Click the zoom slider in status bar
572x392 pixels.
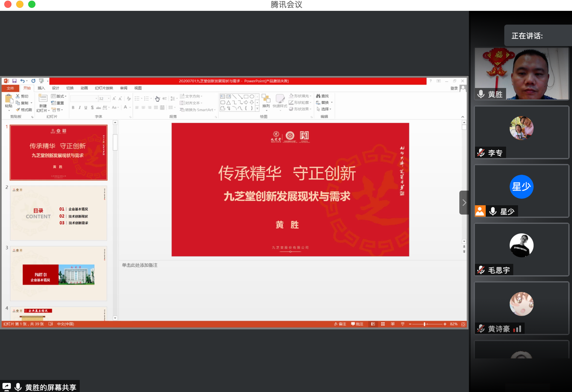[x=425, y=324]
